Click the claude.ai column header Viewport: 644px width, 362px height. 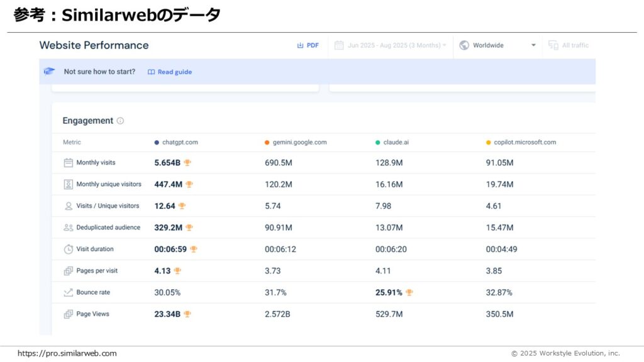[x=396, y=142]
